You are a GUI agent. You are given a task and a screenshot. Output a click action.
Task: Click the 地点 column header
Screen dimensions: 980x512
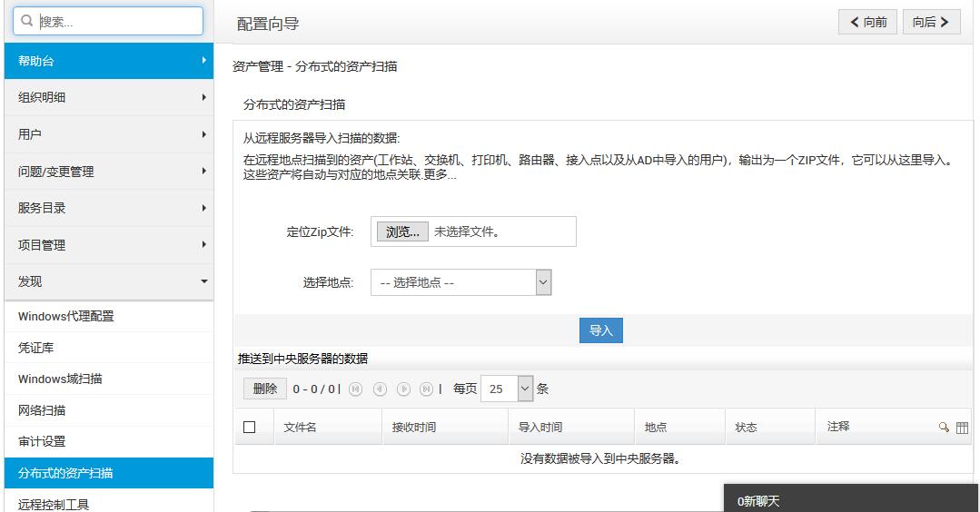click(656, 427)
